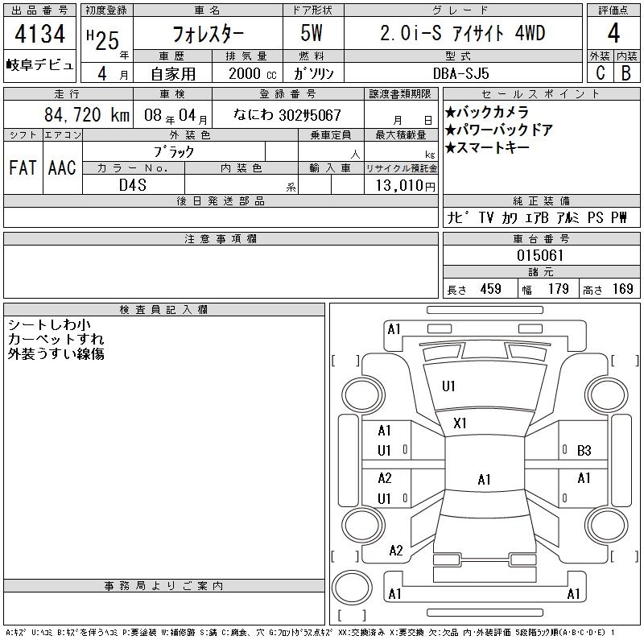The width and height of the screenshot is (644, 644).
Task: Select the vehicle history 自家用
Action: pos(173,74)
